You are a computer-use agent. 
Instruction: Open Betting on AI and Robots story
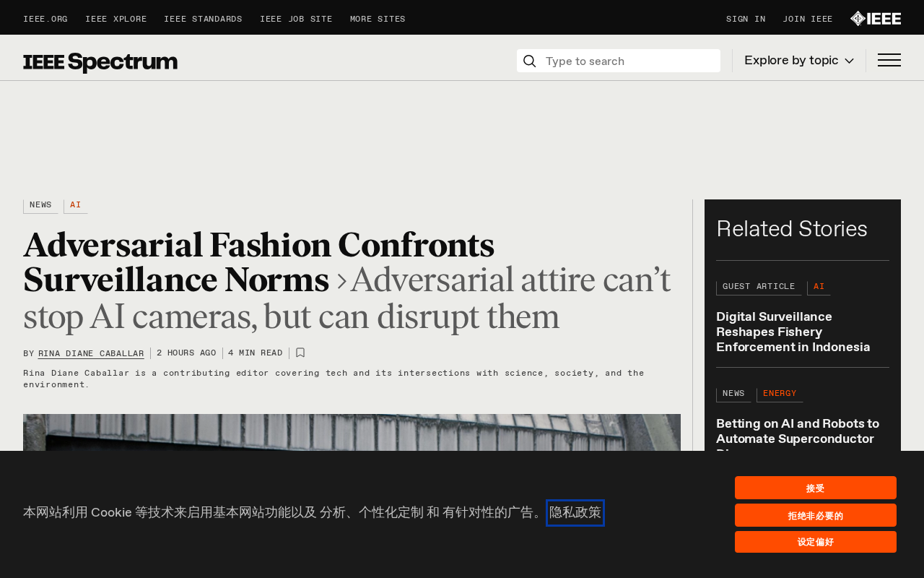798,433
